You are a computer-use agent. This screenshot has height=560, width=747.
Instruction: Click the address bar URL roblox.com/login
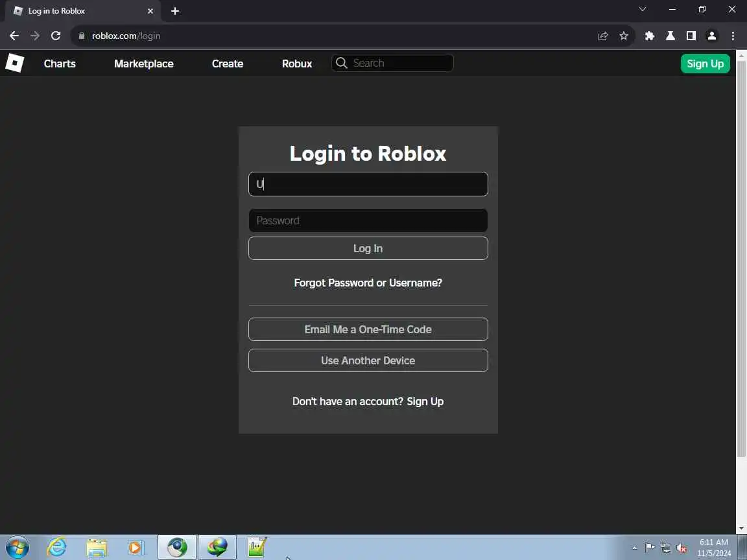pyautogui.click(x=126, y=36)
